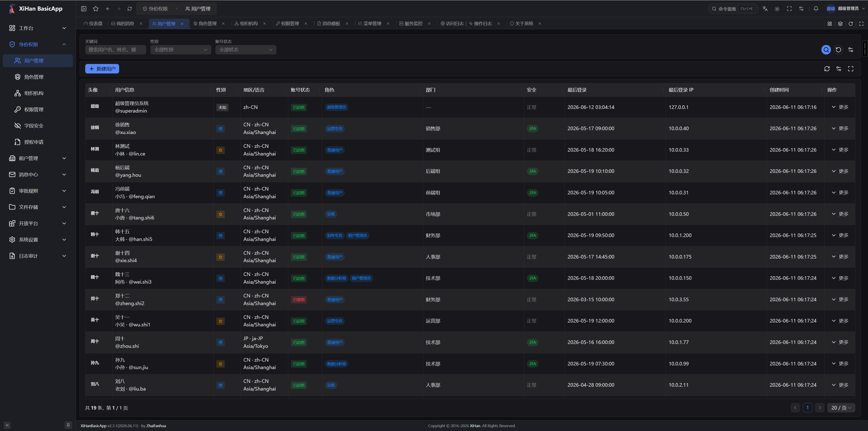
Task: Expand the 租户管理 sidebar menu
Action: [38, 158]
